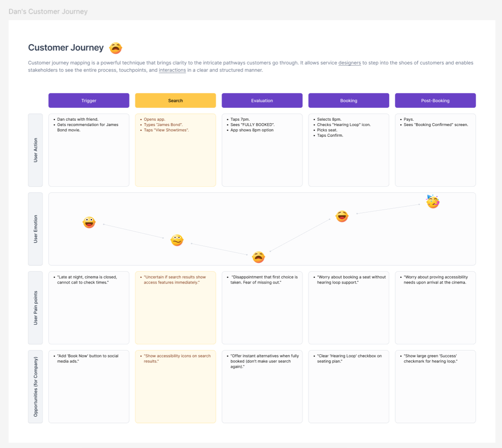502x448 pixels.
Task: Select the confused emoji under the Search column
Action: tap(177, 240)
